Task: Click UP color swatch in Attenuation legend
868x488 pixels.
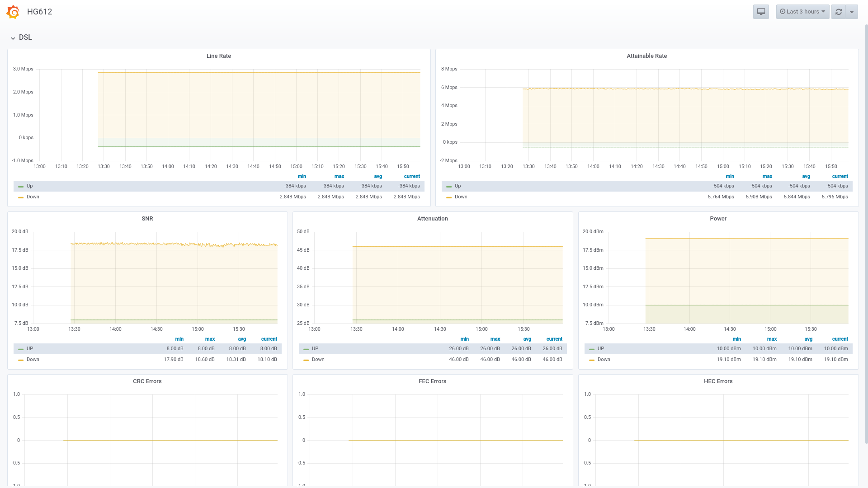Action: [306, 349]
